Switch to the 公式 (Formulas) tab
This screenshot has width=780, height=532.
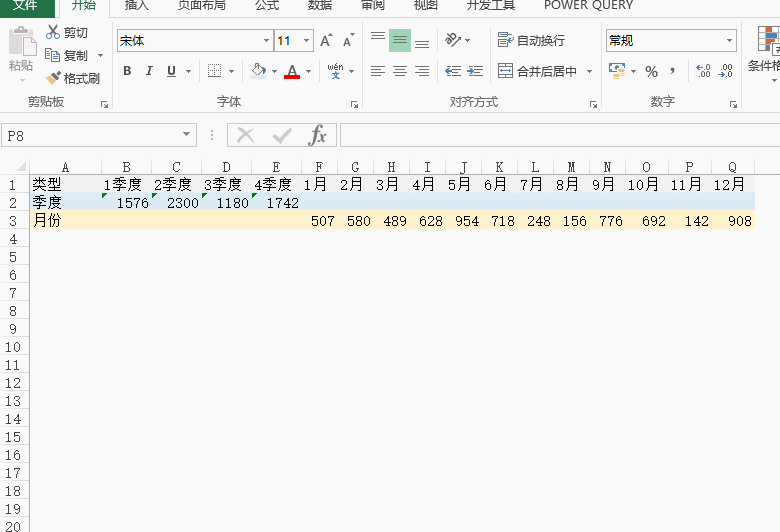(267, 5)
